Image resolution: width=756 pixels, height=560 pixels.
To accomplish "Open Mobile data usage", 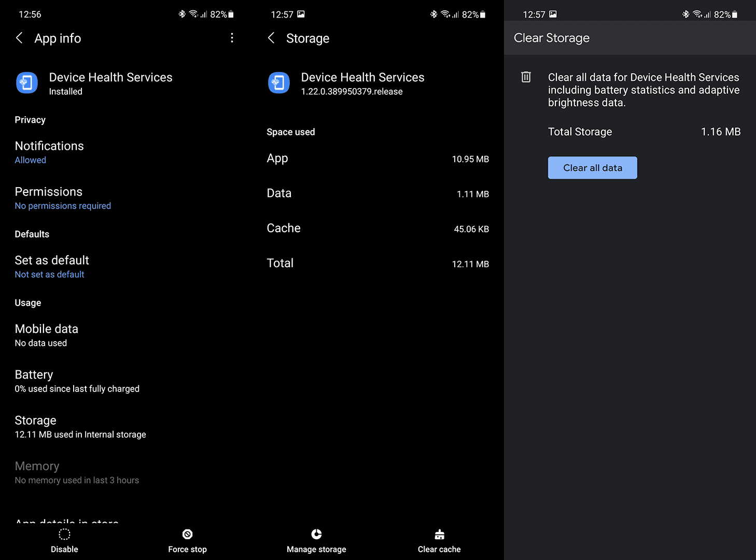I will tap(126, 335).
